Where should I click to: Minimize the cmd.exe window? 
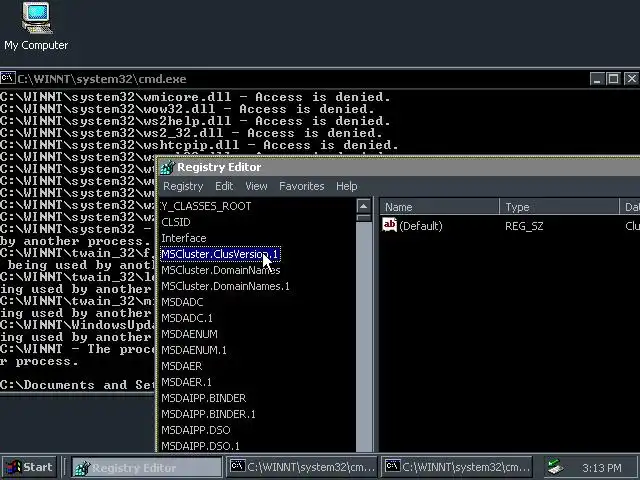[596, 79]
